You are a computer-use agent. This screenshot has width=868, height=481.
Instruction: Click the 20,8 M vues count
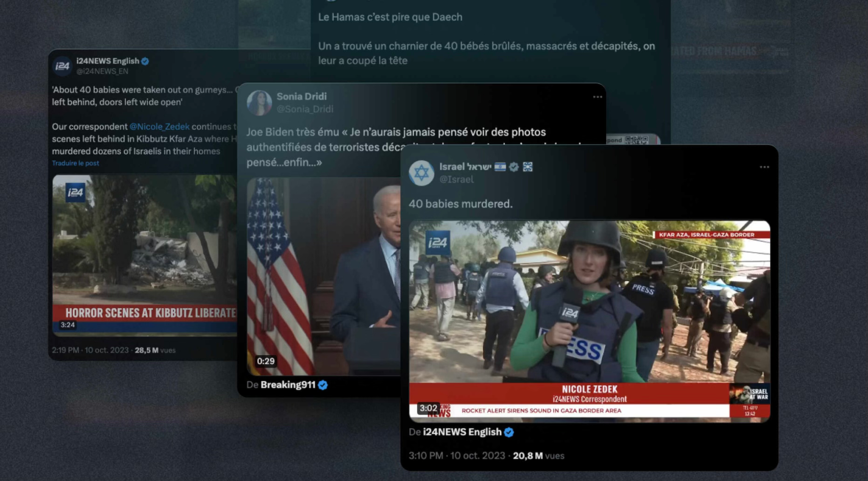coord(538,456)
